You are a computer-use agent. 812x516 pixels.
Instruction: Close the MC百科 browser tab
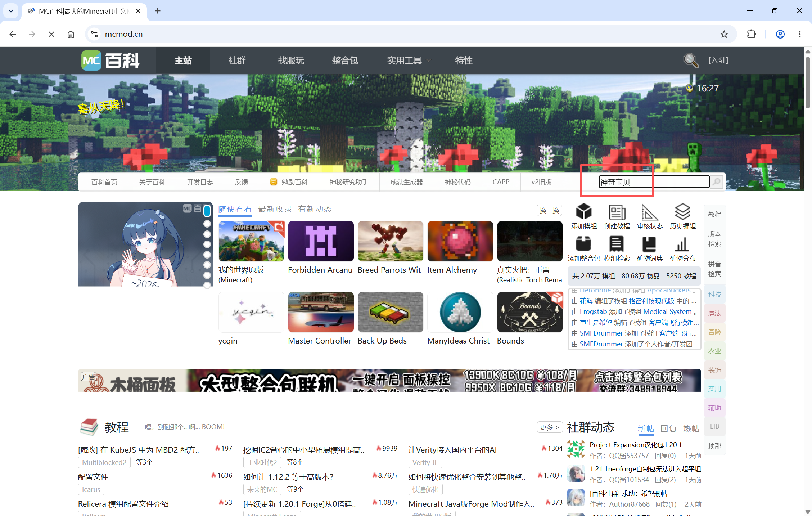pyautogui.click(x=138, y=11)
